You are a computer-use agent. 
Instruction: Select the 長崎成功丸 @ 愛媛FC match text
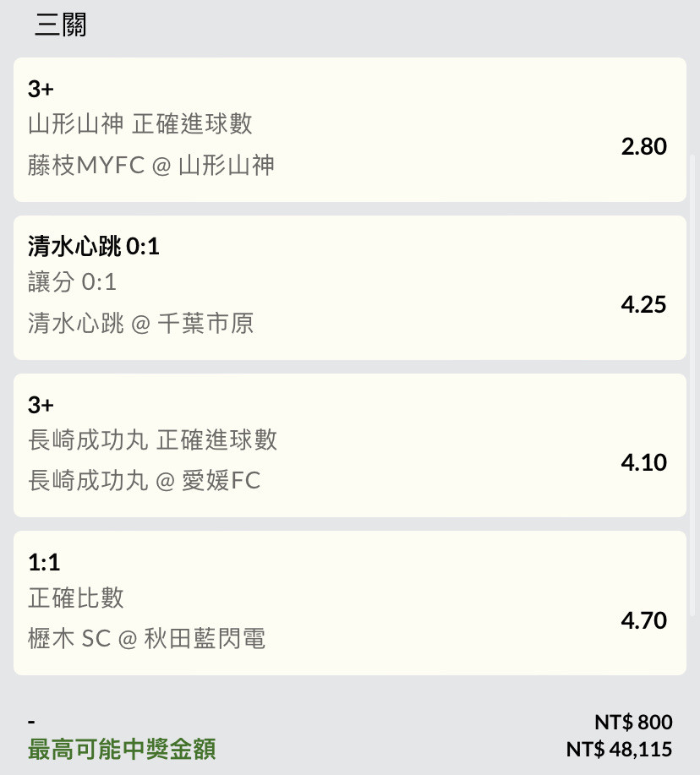(x=145, y=481)
